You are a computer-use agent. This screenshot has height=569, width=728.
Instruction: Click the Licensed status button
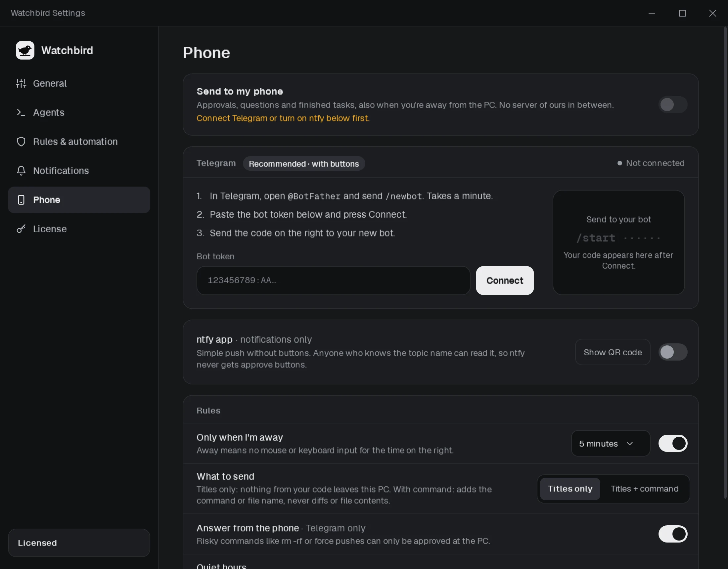click(79, 543)
